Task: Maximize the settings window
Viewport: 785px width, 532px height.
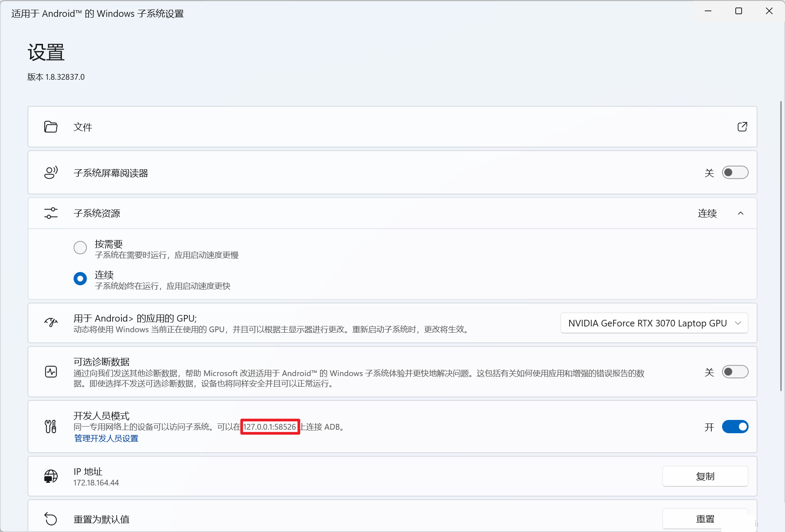Action: point(738,11)
